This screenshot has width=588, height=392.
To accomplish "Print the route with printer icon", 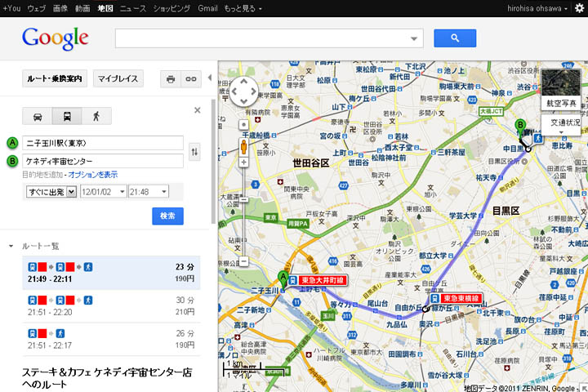I will click(171, 79).
